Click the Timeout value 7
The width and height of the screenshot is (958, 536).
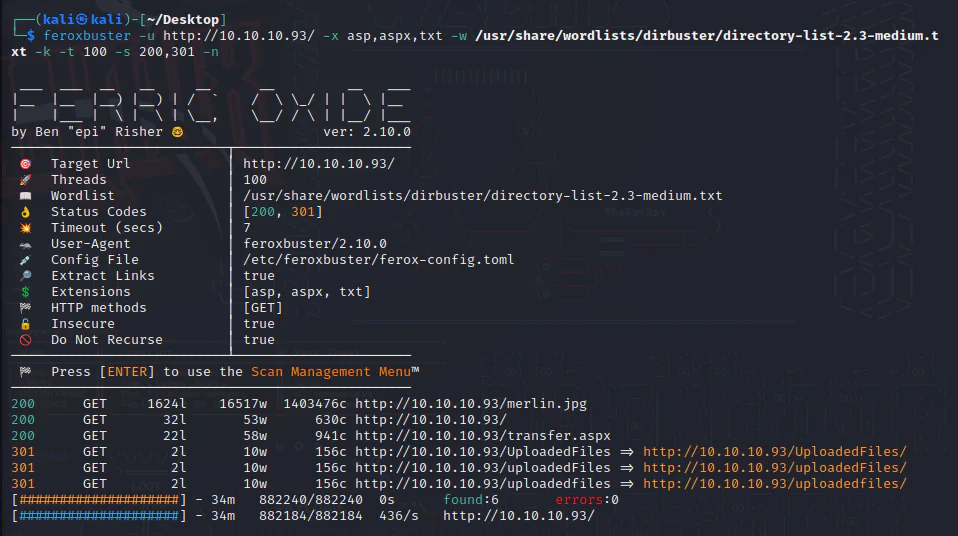(x=247, y=228)
